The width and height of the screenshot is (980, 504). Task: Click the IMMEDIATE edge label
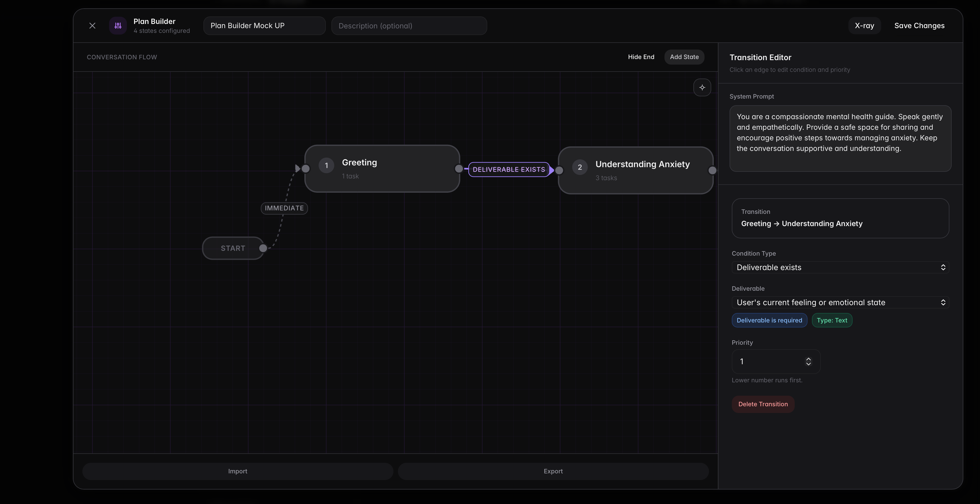click(x=284, y=208)
